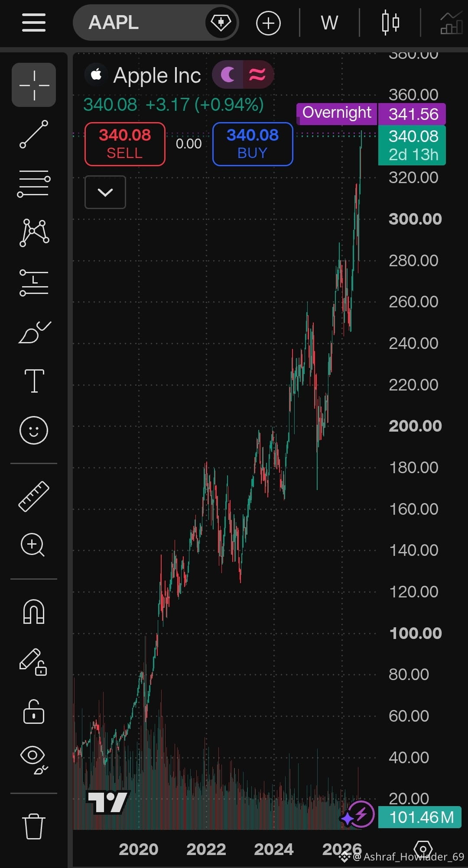The image size is (468, 868).
Task: Toggle hide all drawings eye icon
Action: (x=34, y=760)
